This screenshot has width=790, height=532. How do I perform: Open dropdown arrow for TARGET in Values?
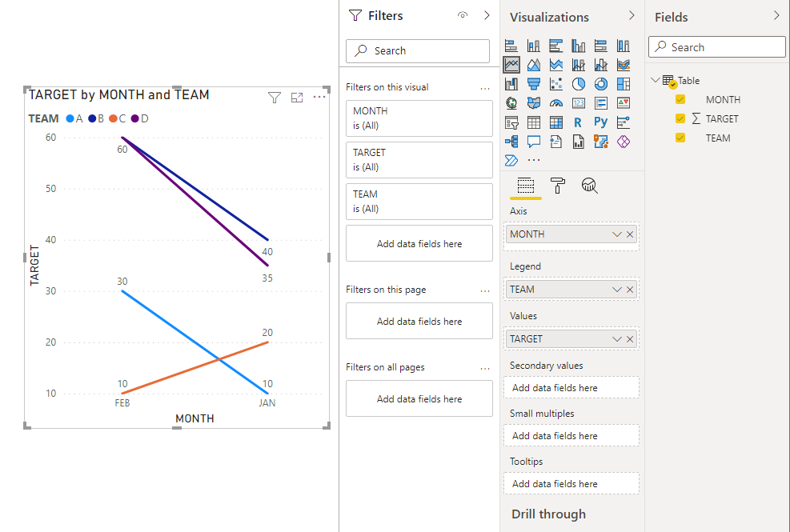[x=616, y=339]
